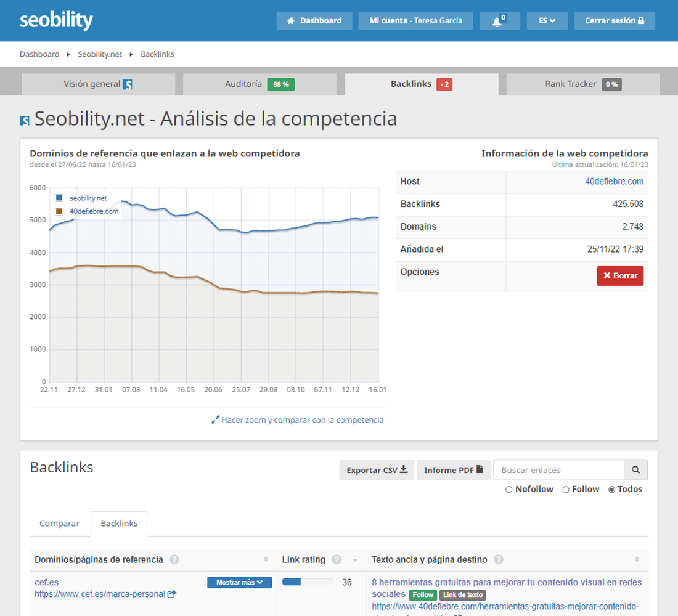This screenshot has height=616, width=678.
Task: Click help icon next to Dominios/páginas de referencia
Action: (174, 559)
